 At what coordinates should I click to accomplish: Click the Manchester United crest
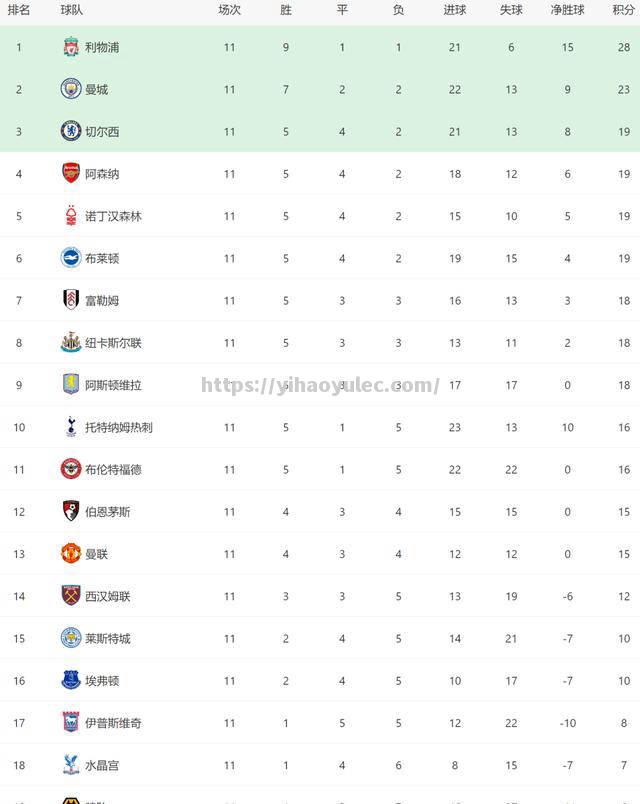[71, 553]
